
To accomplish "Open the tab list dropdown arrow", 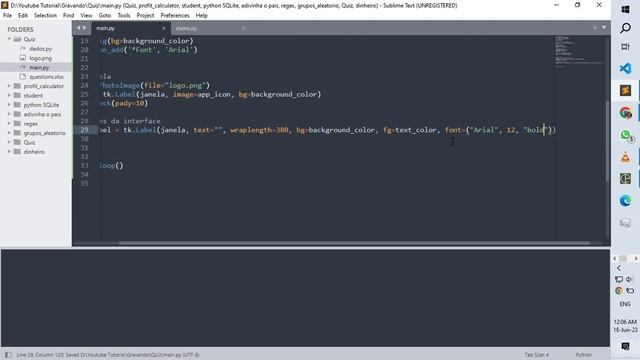I will pyautogui.click(x=604, y=28).
